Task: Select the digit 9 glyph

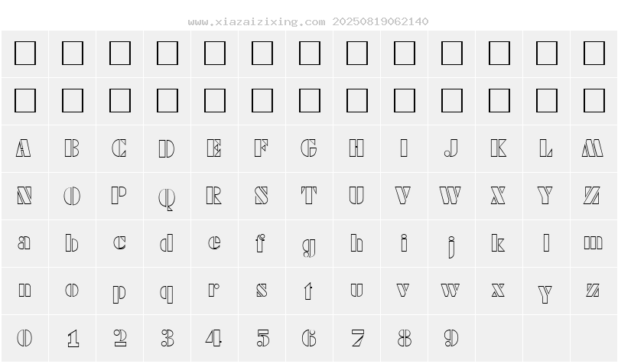Action: [451, 338]
